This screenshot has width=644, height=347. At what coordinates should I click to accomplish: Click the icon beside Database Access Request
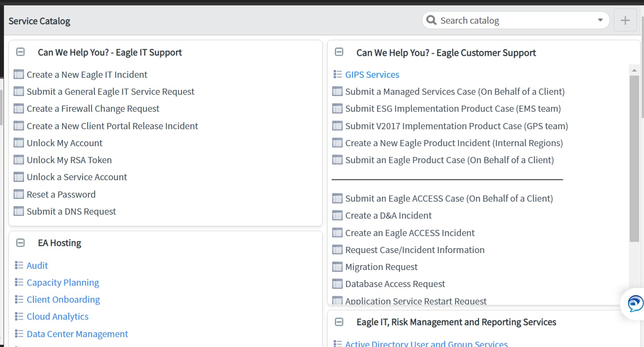(x=337, y=284)
